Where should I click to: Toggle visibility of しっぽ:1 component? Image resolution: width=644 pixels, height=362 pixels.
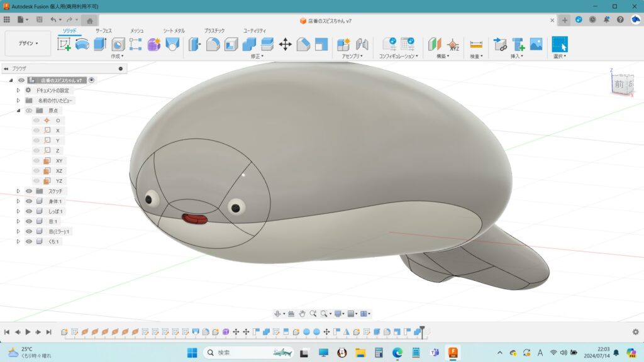pyautogui.click(x=29, y=211)
